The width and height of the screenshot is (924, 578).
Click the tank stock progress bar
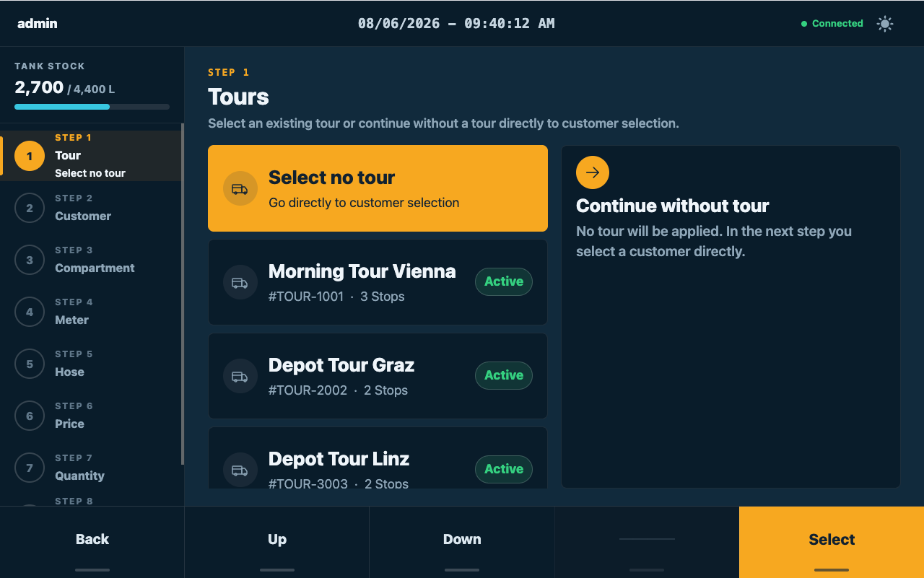[x=92, y=107]
